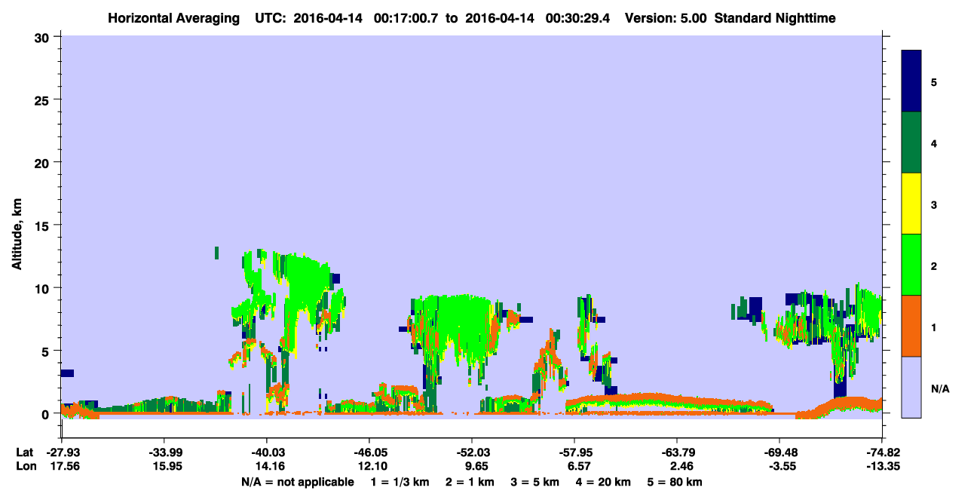This screenshot has width=980, height=503.
Task: Click latitude value -74.82
Action: [x=882, y=452]
